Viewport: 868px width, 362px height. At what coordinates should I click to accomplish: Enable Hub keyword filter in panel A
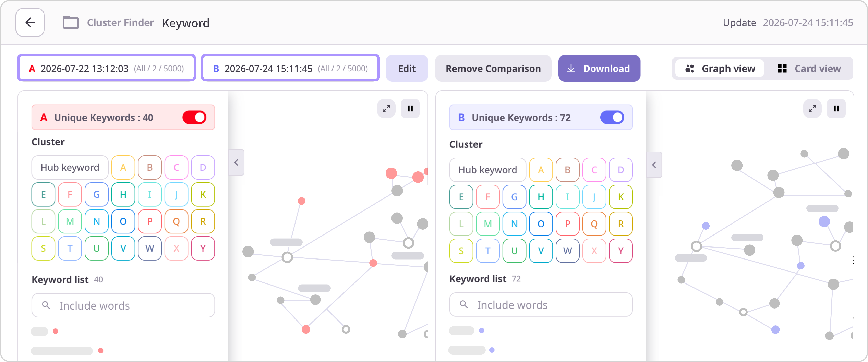tap(70, 168)
